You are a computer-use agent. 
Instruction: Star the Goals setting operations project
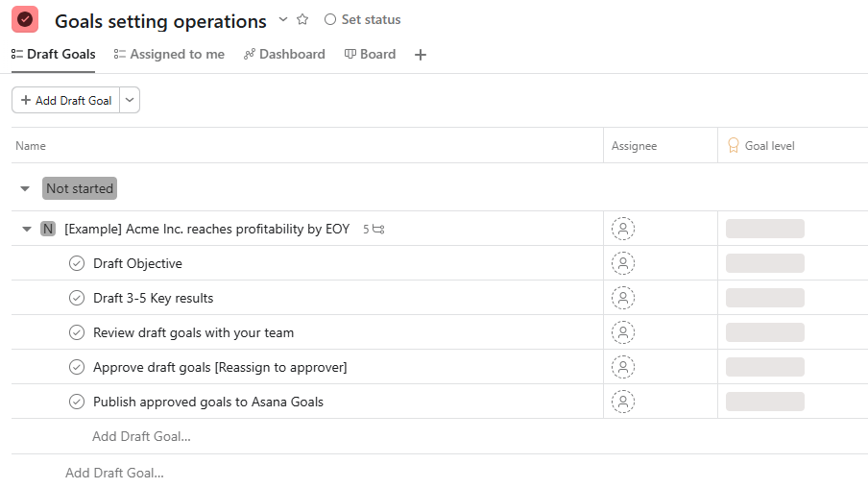(x=302, y=19)
